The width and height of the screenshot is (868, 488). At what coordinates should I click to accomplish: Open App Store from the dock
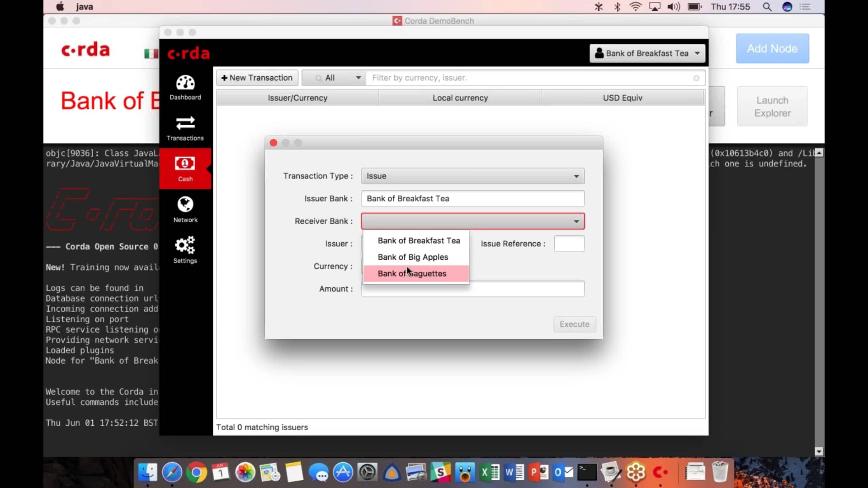343,473
